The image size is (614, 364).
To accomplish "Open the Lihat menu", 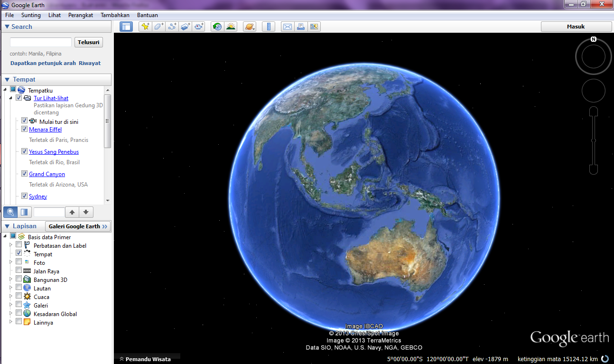I will click(x=55, y=15).
